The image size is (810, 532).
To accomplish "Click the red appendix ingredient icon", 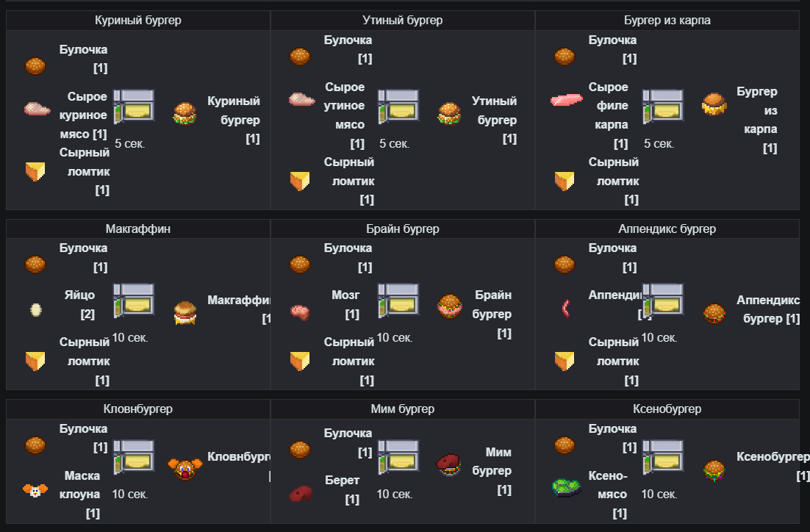I will 565,307.
